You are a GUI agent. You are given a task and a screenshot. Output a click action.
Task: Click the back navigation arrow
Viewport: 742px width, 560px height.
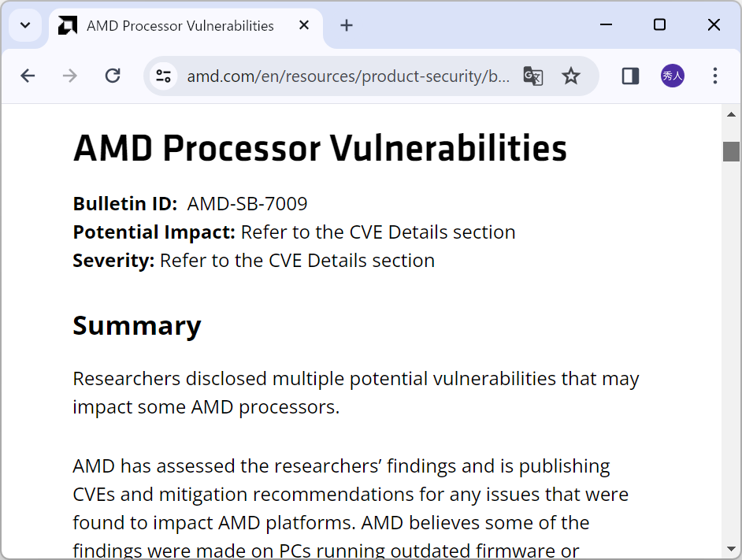point(28,76)
